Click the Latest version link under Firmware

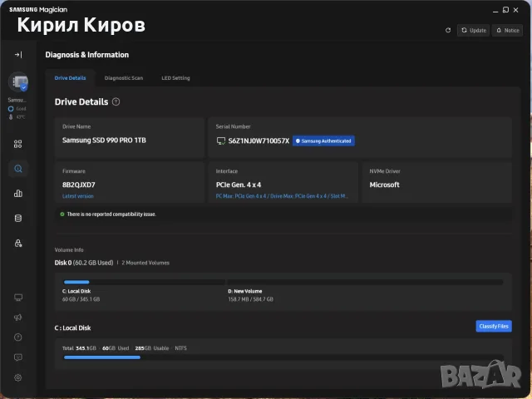tap(78, 196)
